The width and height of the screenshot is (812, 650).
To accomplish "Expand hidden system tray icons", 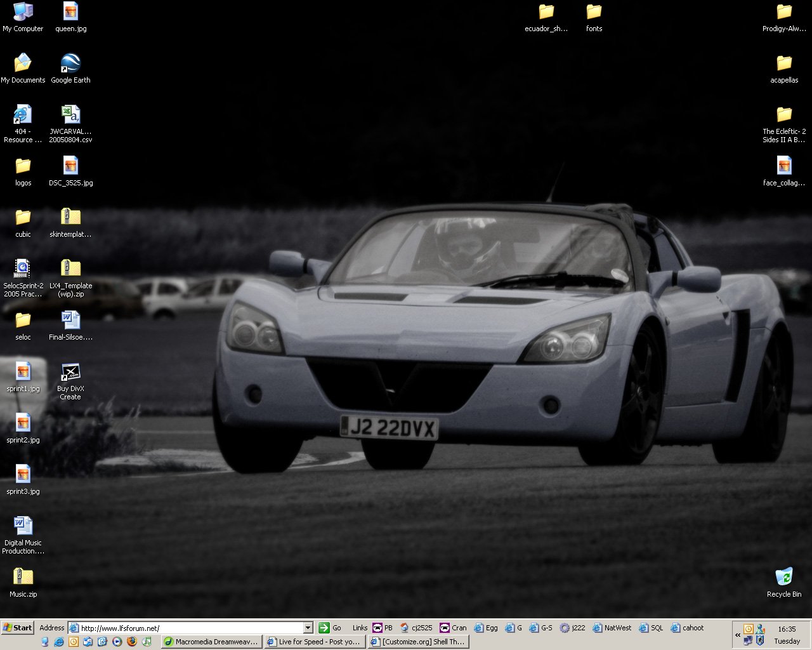I will pyautogui.click(x=738, y=635).
